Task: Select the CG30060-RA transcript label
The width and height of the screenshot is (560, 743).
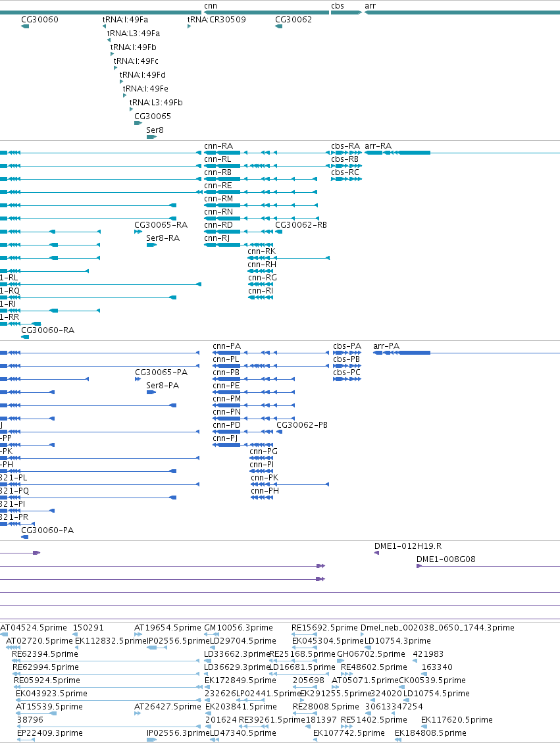Action: [x=48, y=330]
